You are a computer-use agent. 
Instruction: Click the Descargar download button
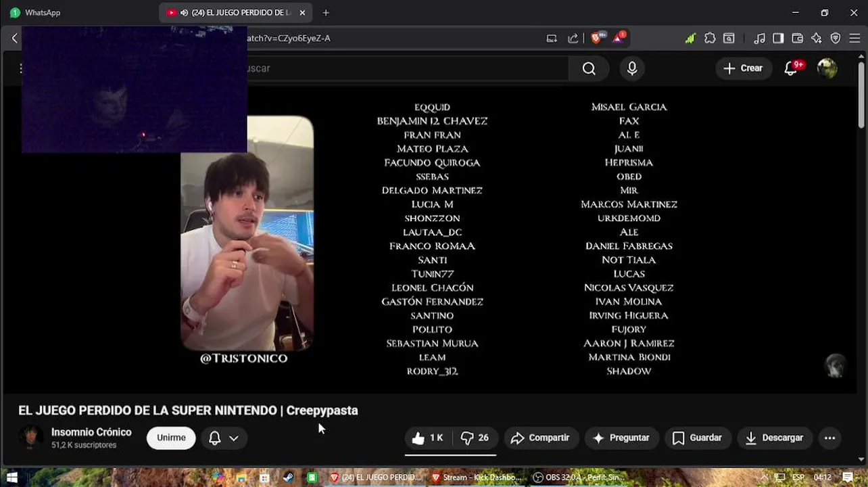(775, 438)
